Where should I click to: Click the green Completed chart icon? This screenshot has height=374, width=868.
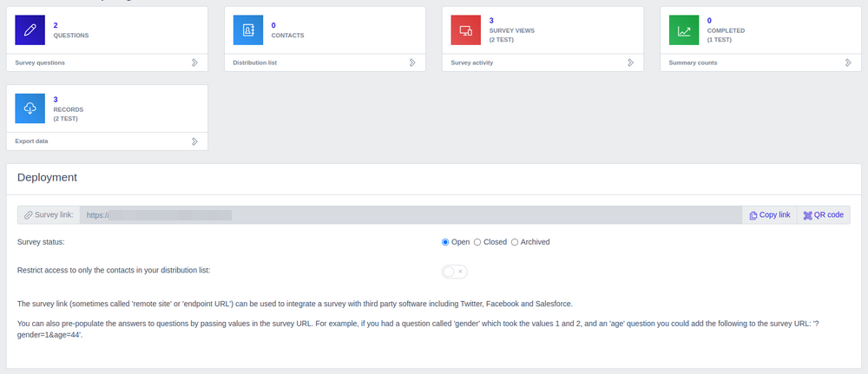[x=684, y=30]
